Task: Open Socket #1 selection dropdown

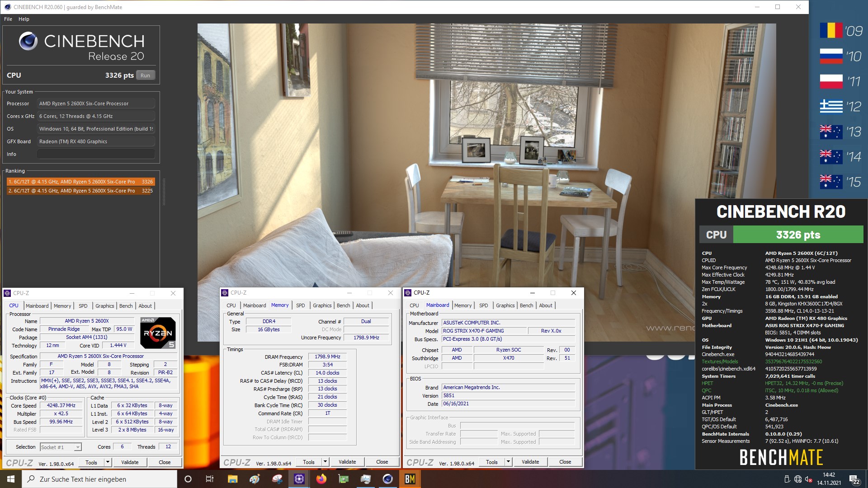Action: coord(61,447)
